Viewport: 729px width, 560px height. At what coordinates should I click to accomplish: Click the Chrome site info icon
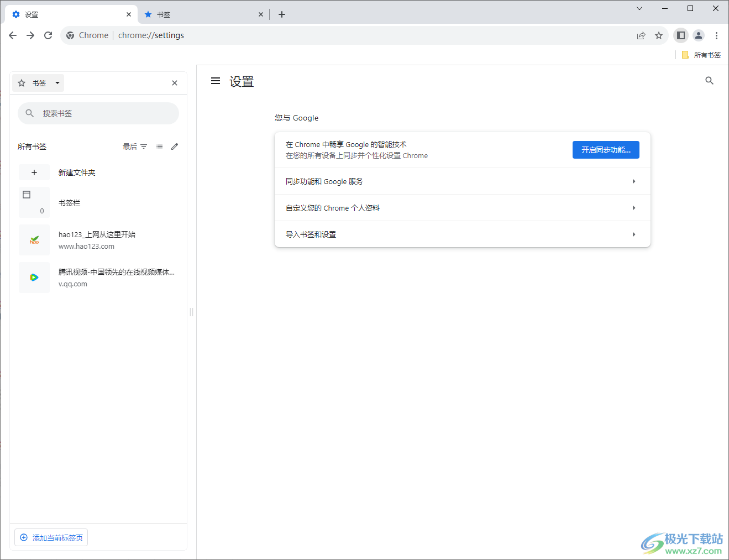pyautogui.click(x=70, y=35)
